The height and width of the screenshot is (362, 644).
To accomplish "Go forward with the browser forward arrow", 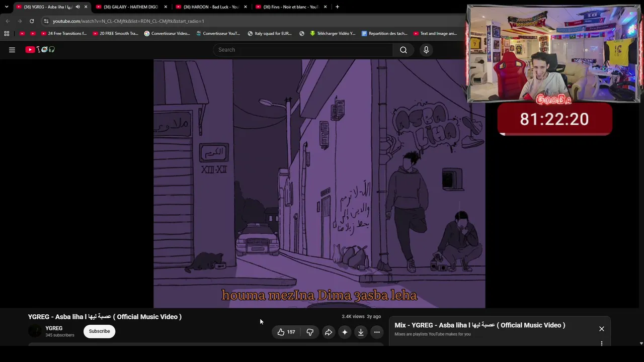I will pos(20,21).
